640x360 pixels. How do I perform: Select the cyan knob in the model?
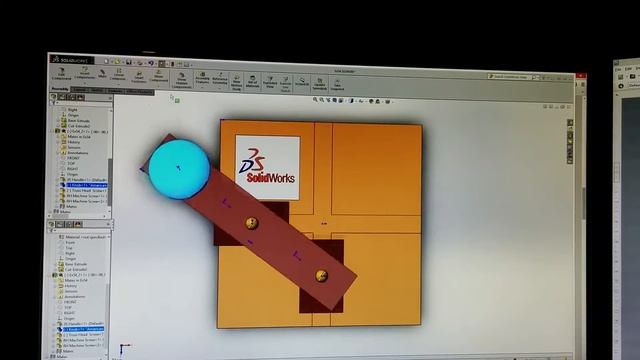tap(179, 169)
